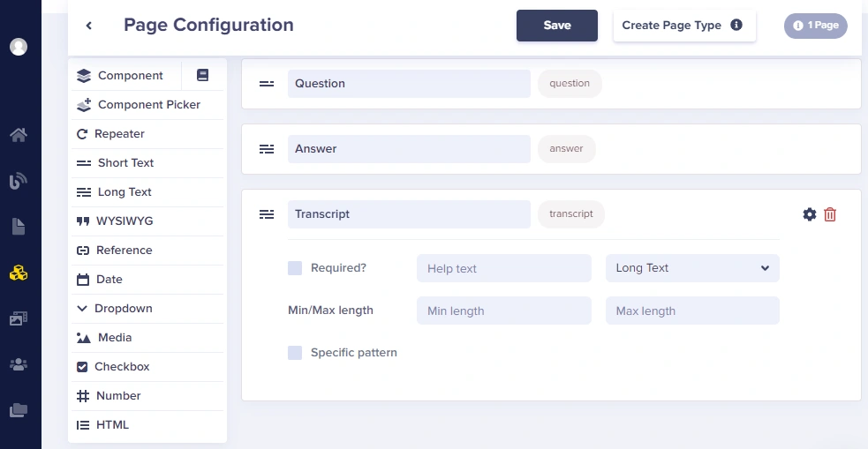The image size is (868, 449).
Task: Open settings gear for Transcript field
Action: [810, 214]
